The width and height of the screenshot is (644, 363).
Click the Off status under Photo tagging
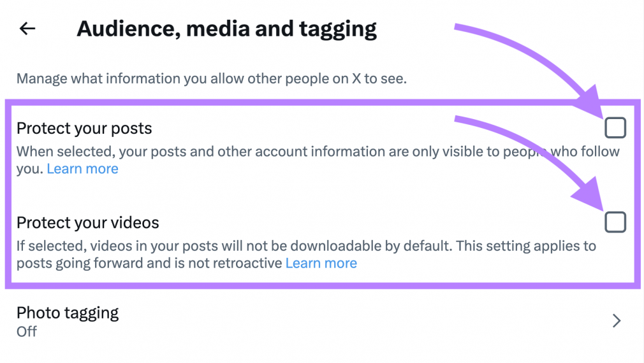pos(27,332)
